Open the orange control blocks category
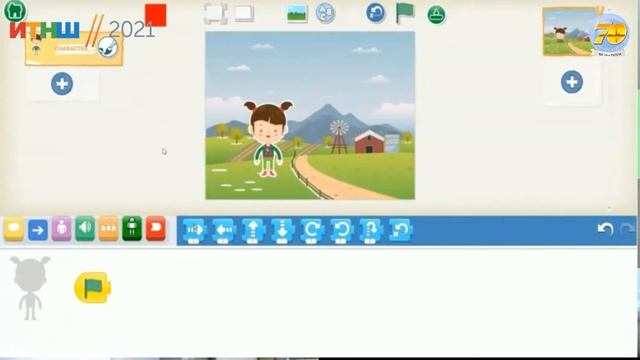The image size is (640, 360). coord(108,229)
